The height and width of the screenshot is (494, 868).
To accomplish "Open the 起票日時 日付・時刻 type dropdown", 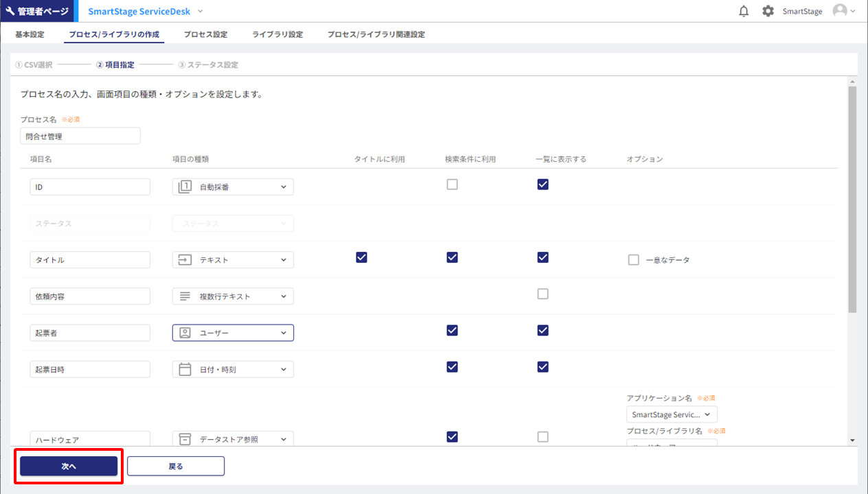I will (x=233, y=369).
